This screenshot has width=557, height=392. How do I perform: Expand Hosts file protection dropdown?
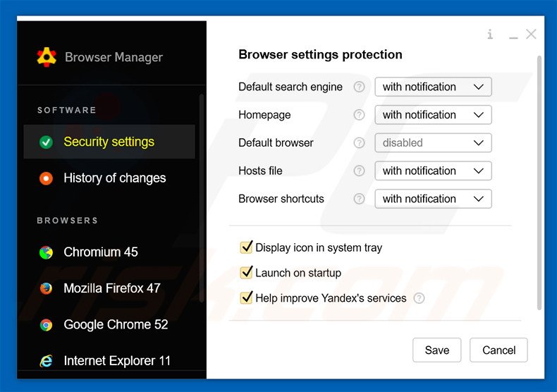click(x=433, y=171)
